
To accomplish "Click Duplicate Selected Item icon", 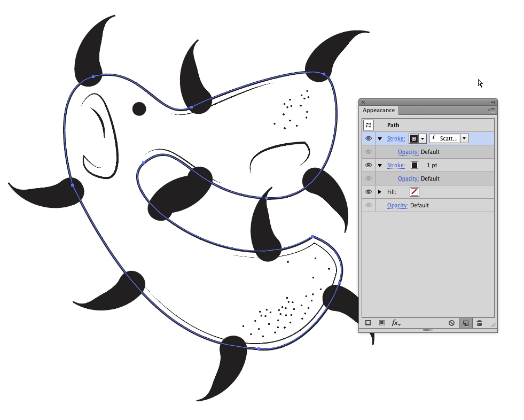I will (465, 323).
